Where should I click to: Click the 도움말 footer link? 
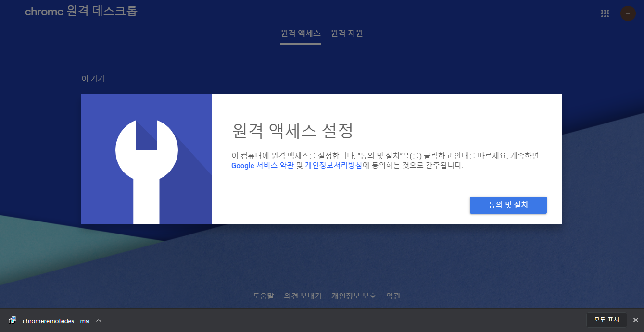coord(263,296)
